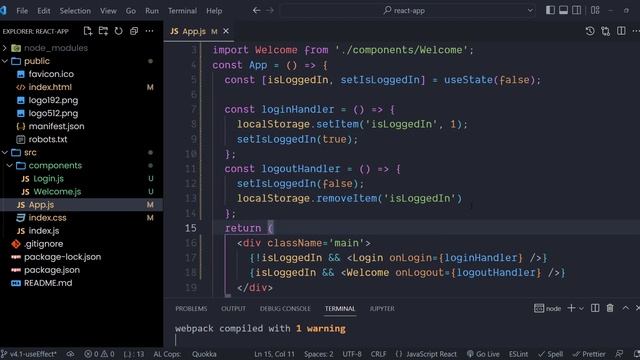The image size is (640, 360).
Task: Toggle secondary side bar layout icon
Action: pos(576,10)
